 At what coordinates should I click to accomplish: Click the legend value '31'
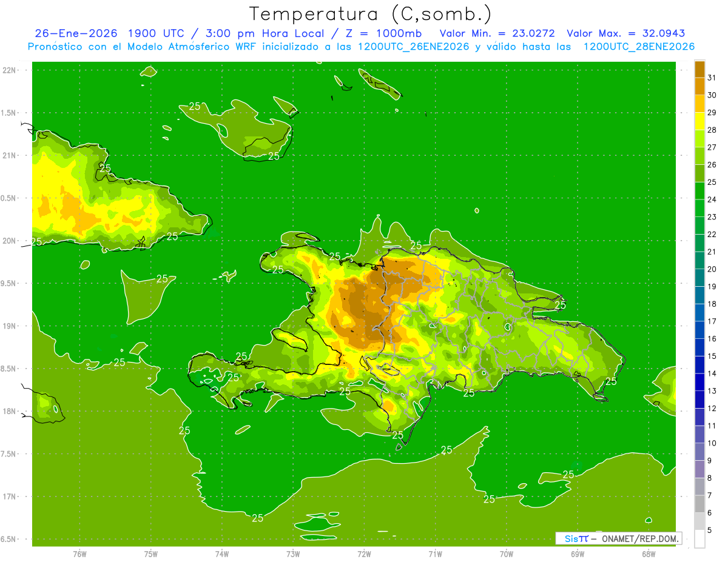(x=712, y=78)
